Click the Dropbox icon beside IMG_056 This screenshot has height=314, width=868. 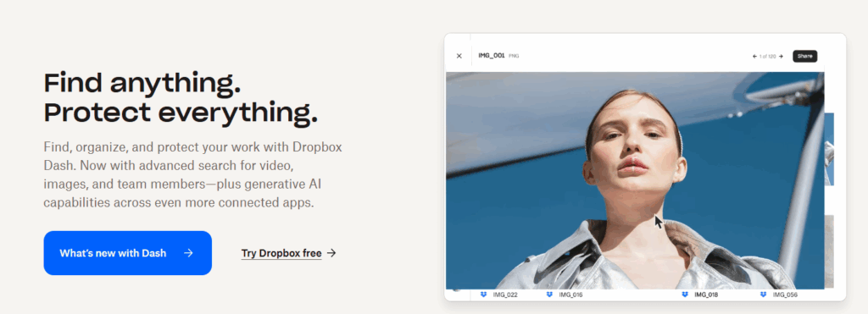pos(763,295)
